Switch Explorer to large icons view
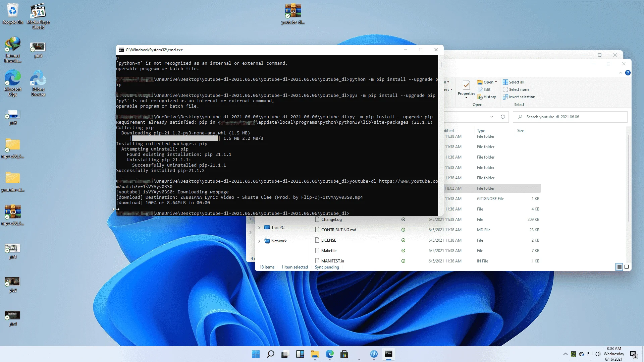The width and height of the screenshot is (644, 362). tap(626, 267)
